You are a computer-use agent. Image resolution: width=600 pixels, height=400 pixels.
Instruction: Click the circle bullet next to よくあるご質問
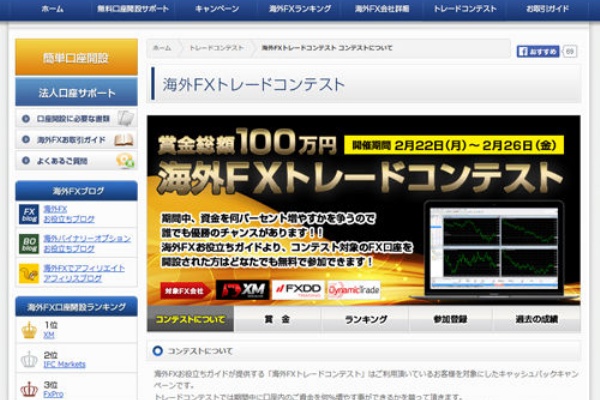coord(26,161)
